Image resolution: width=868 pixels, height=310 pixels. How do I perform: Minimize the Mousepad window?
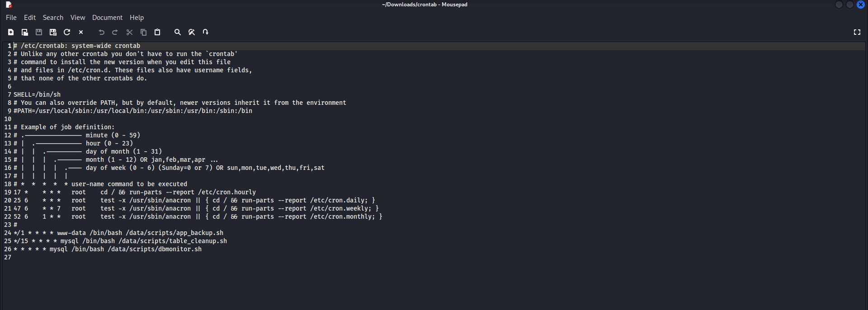pos(839,5)
